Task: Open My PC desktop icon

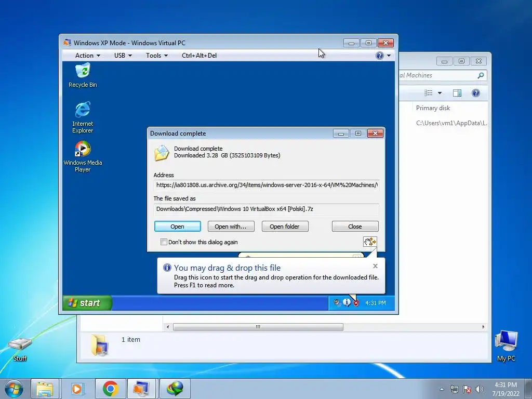Action: pyautogui.click(x=506, y=345)
